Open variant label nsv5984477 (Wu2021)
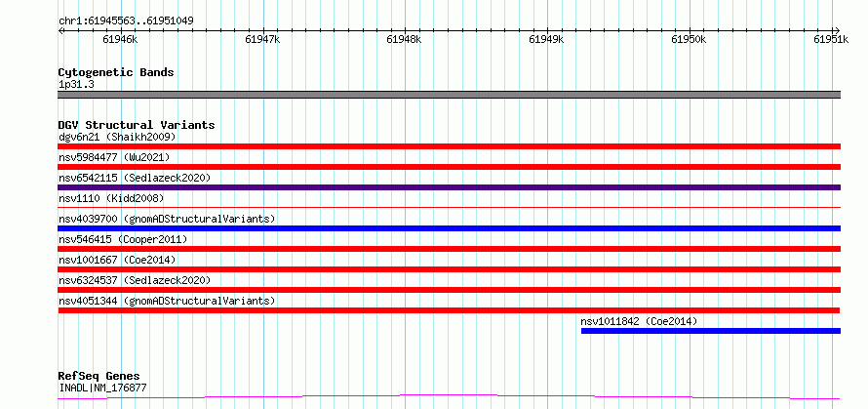This screenshot has height=409, width=868. pos(114,157)
